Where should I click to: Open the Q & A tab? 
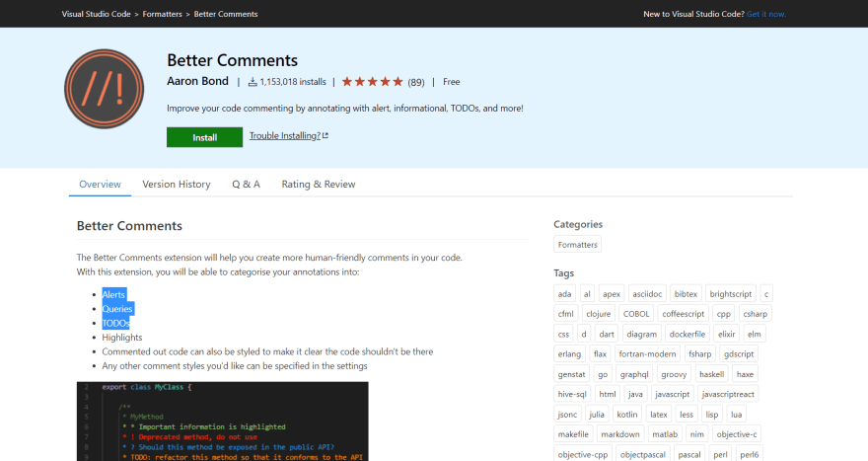coord(246,184)
